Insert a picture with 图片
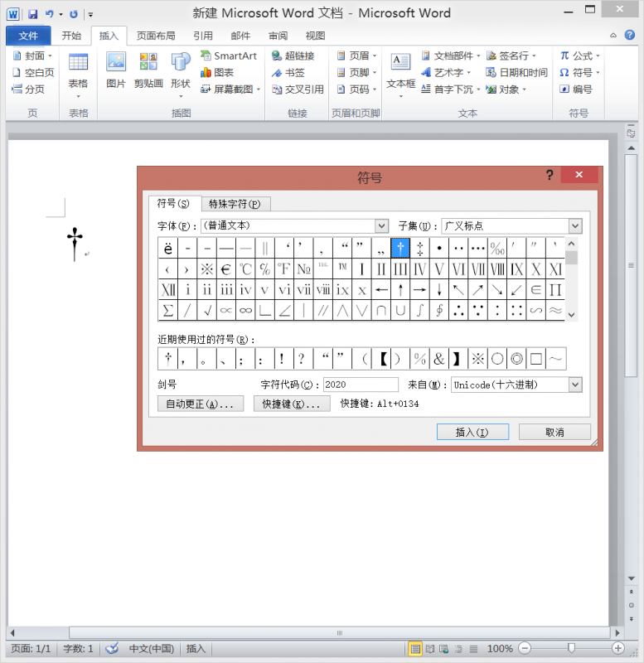The height and width of the screenshot is (663, 644). coord(116,71)
